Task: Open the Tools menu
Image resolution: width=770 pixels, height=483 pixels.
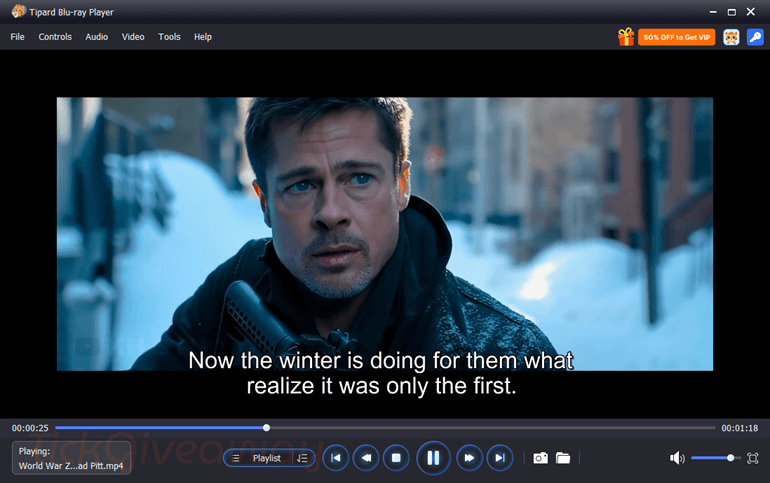Action: 169,37
